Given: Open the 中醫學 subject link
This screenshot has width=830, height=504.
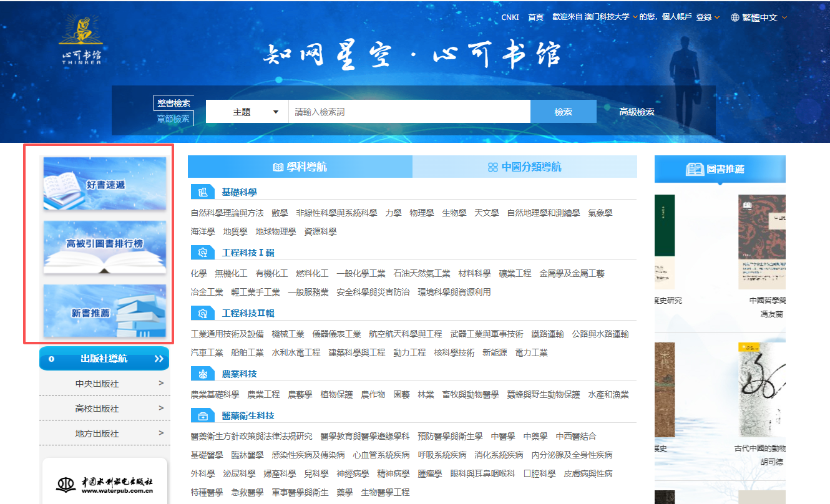Looking at the screenshot, I should 503,436.
